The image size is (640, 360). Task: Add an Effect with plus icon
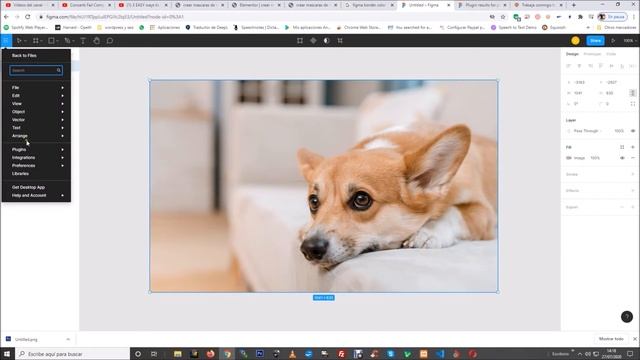633,191
